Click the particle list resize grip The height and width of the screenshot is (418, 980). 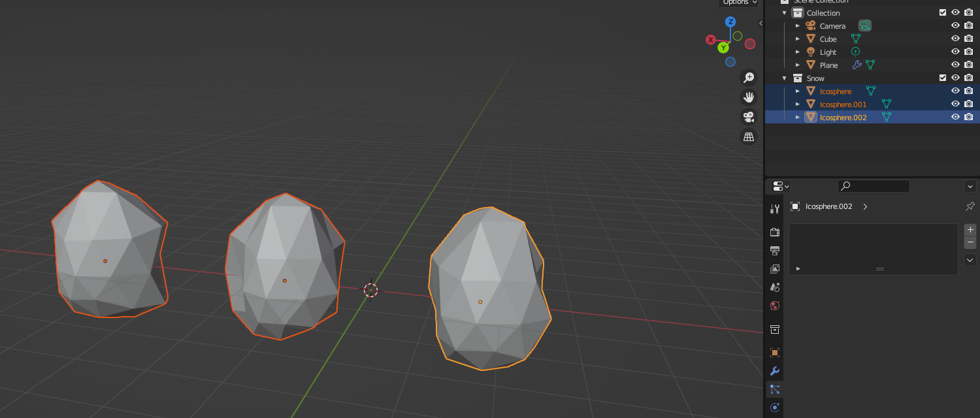tap(879, 269)
